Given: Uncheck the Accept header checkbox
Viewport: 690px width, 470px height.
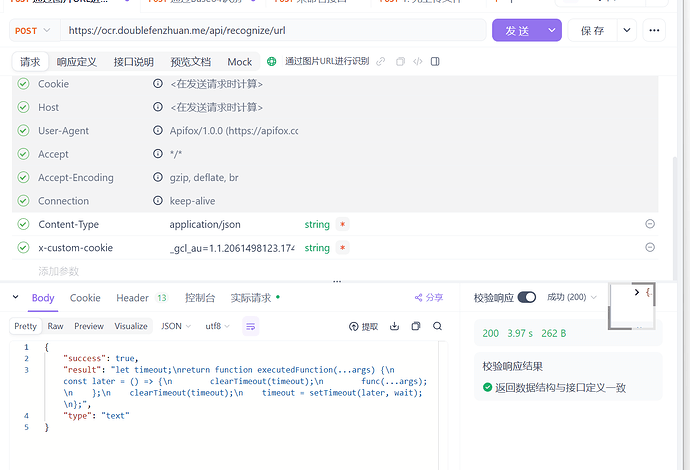Looking at the screenshot, I should [x=23, y=154].
